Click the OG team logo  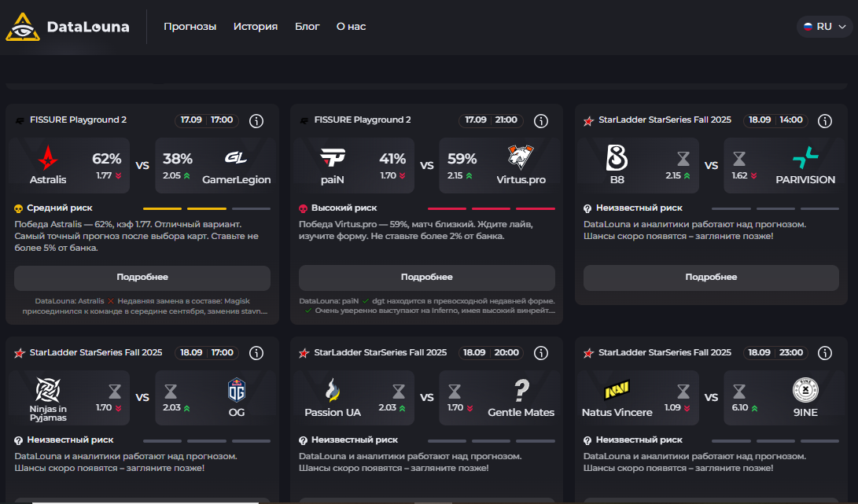[x=237, y=390]
